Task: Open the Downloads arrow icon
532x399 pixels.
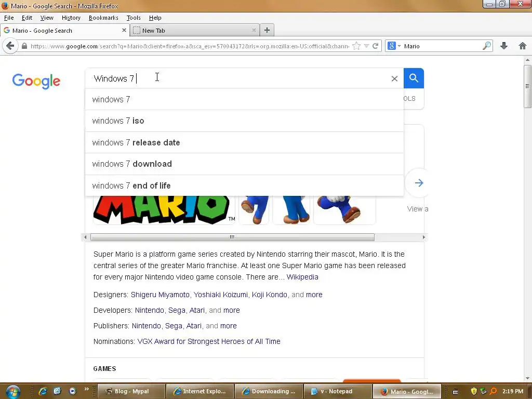Action: [x=504, y=46]
